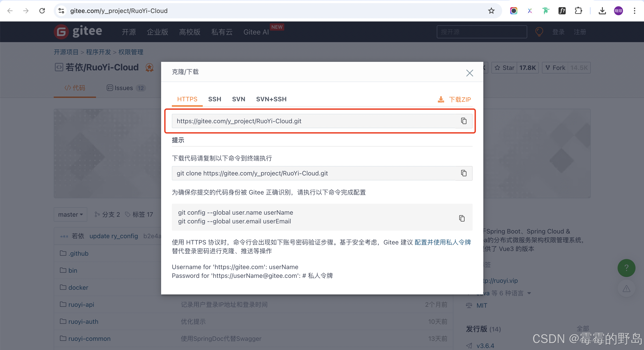Copy the HTTPS repository URL
The image size is (644, 350).
point(464,121)
